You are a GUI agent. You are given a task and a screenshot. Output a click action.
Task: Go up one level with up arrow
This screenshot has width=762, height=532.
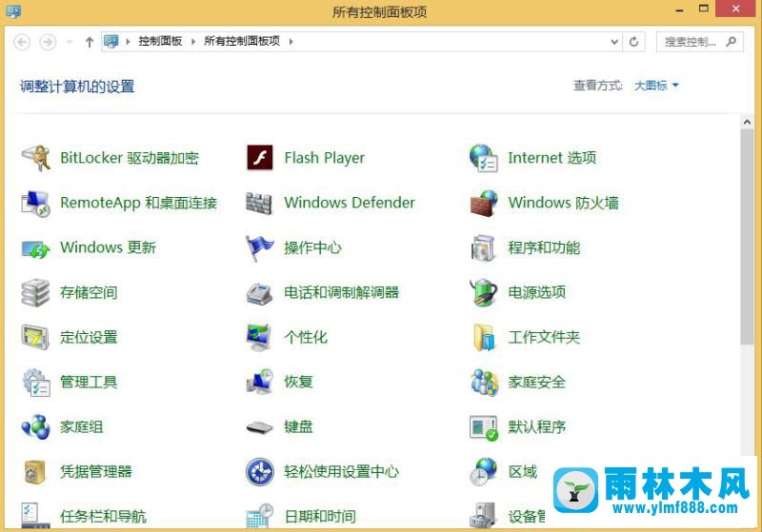click(90, 42)
